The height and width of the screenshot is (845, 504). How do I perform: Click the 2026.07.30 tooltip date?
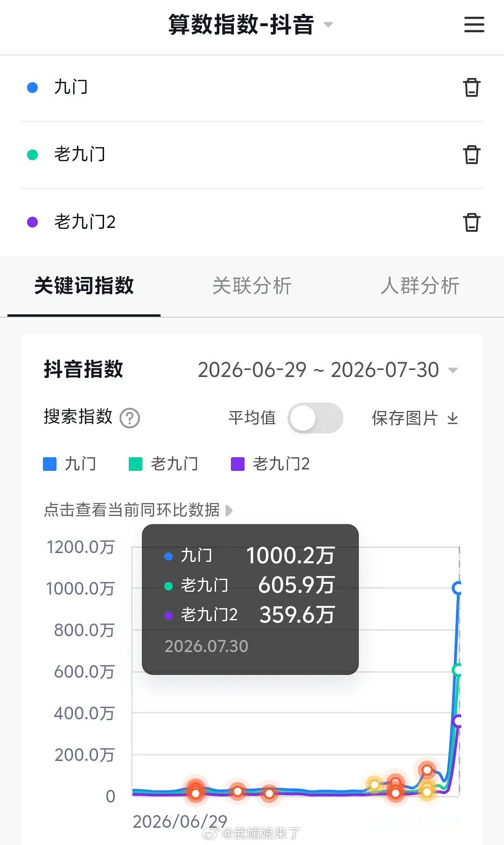[x=206, y=646]
